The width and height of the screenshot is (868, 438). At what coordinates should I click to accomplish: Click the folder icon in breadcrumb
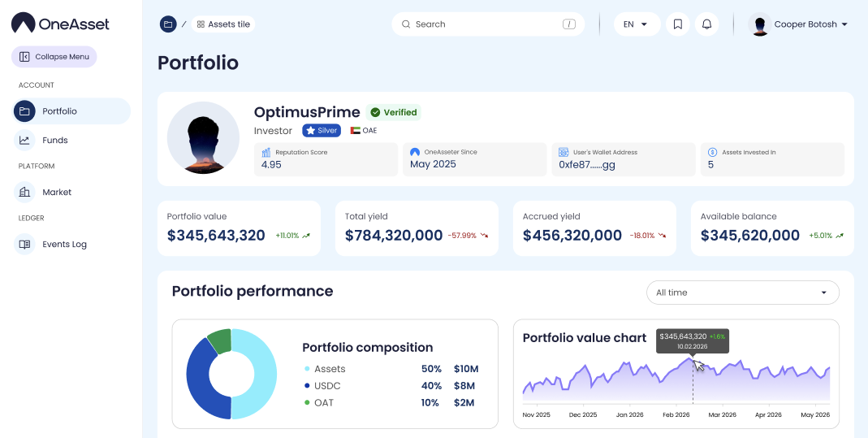pyautogui.click(x=168, y=24)
